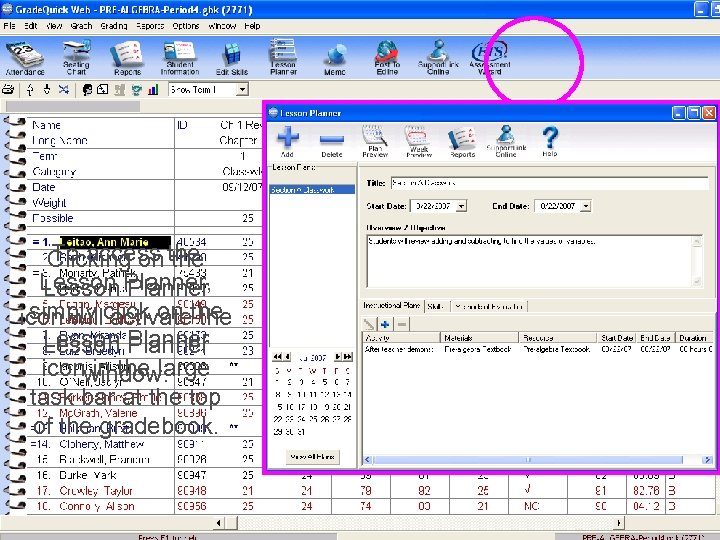Open Reports in the main GradeQuick toolbar
This screenshot has width=720, height=540.
[127, 58]
